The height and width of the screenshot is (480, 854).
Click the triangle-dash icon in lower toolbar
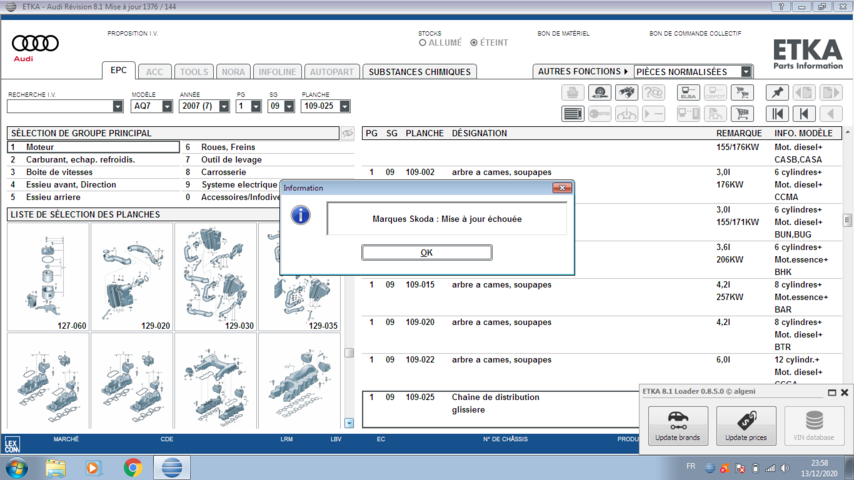click(x=654, y=114)
